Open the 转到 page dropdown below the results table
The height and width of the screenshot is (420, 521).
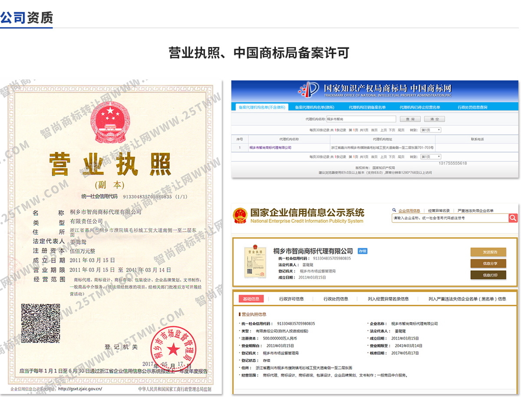point(431,157)
